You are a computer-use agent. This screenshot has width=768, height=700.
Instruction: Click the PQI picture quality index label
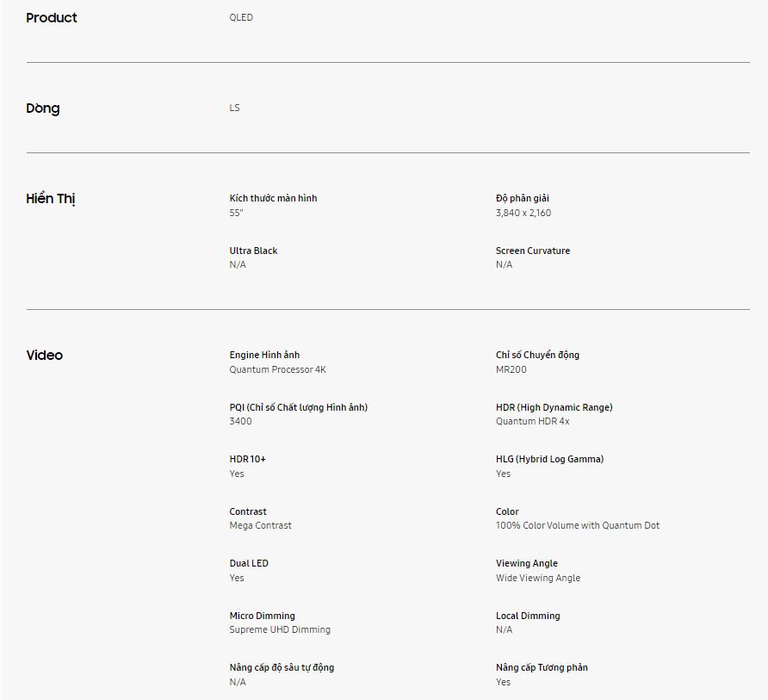coord(298,407)
